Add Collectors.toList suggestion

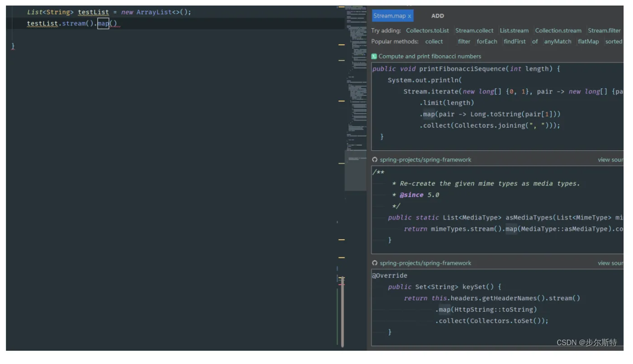coord(427,31)
